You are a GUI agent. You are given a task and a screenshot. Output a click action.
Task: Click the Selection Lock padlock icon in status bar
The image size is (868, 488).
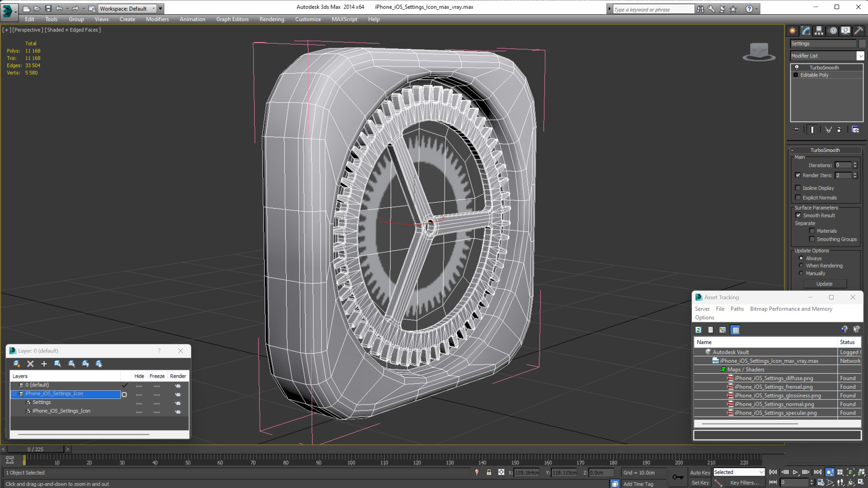coord(489,472)
